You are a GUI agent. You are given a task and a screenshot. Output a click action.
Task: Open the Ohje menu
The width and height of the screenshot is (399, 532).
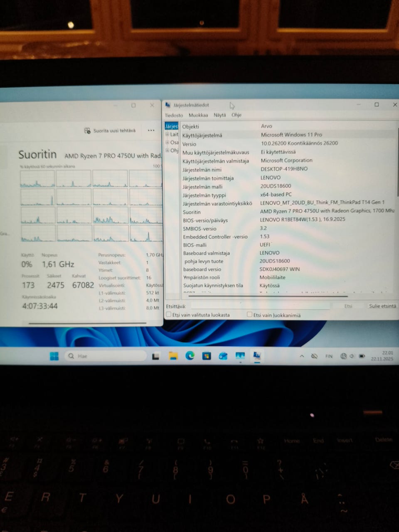pos(236,115)
